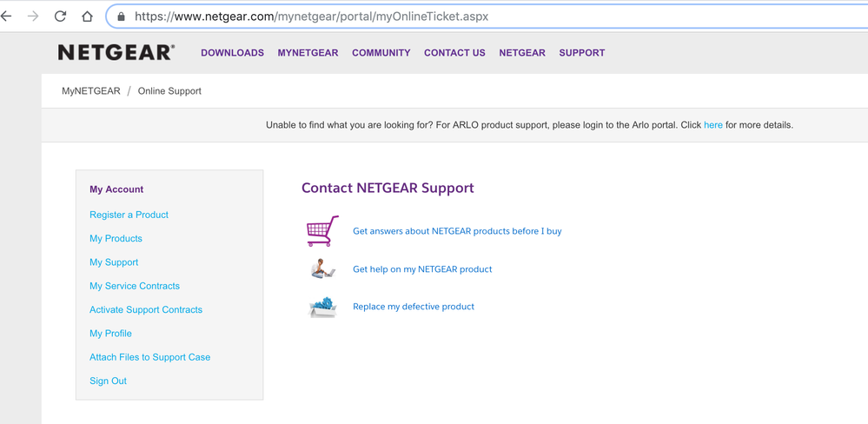This screenshot has height=424, width=868.
Task: Open Attach Files to Support Case
Action: 149,357
